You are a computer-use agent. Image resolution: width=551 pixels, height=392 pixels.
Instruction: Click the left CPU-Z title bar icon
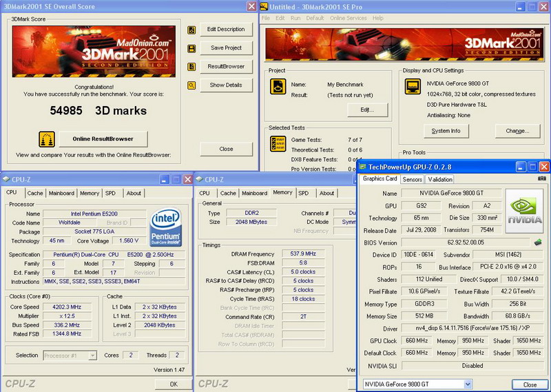(x=6, y=180)
